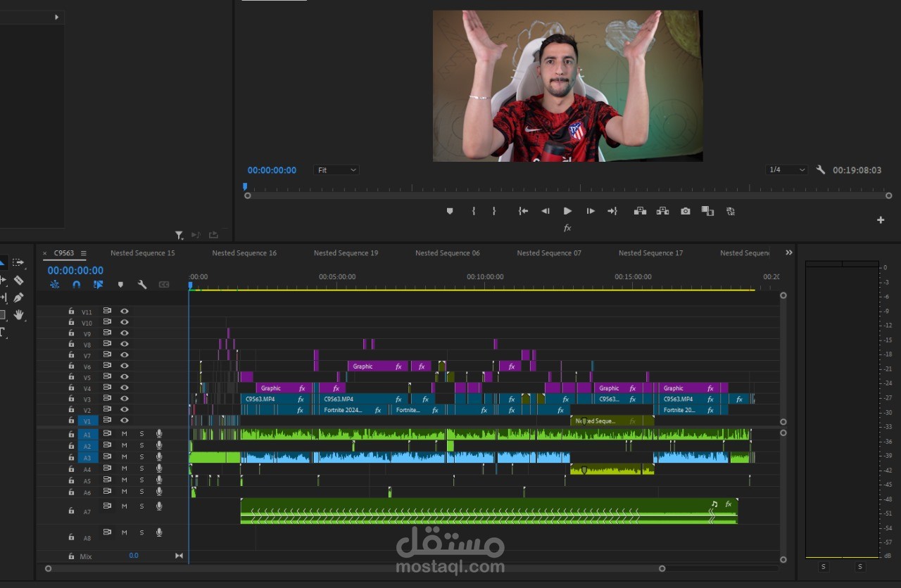Go to Out point
901x588 pixels.
pyautogui.click(x=612, y=211)
